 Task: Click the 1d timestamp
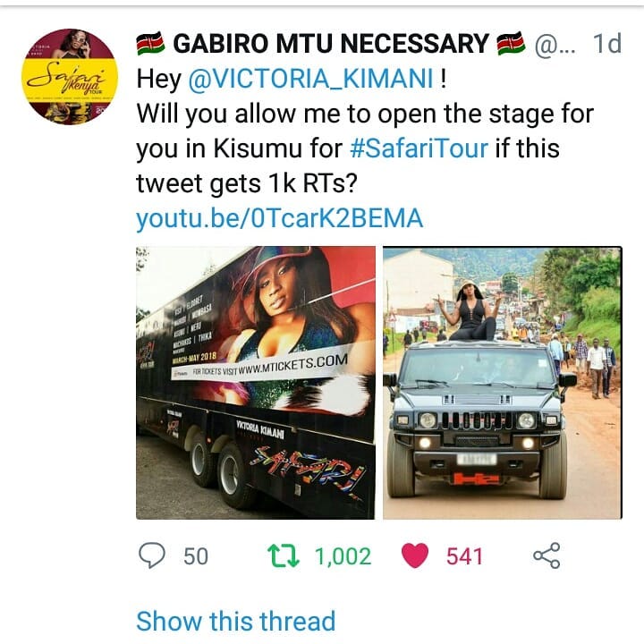pyautogui.click(x=607, y=43)
